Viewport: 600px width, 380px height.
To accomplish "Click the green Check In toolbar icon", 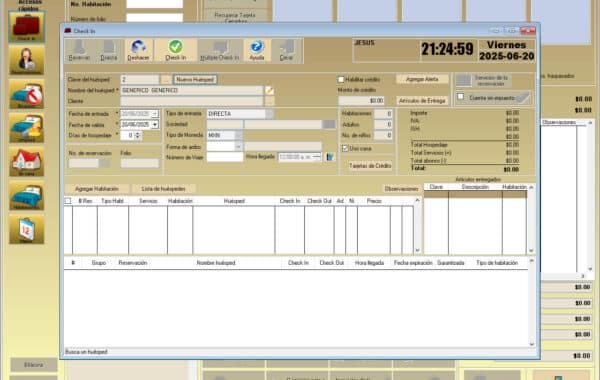I will coord(176,50).
